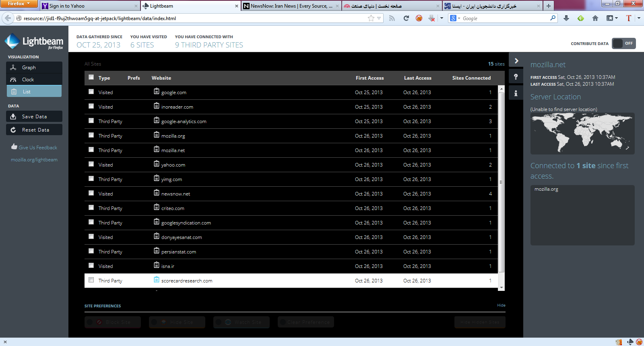This screenshot has height=346, width=644.
Task: Open the Give Us Feedback link
Action: pyautogui.click(x=34, y=147)
